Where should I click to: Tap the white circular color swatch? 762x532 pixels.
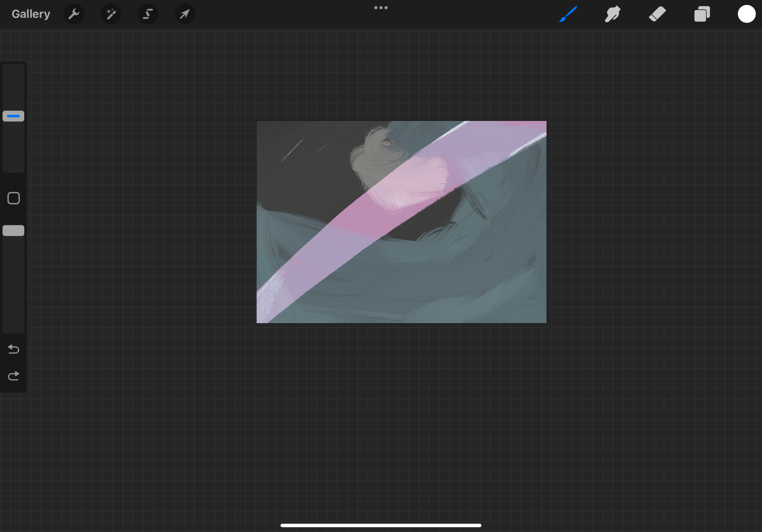[746, 14]
